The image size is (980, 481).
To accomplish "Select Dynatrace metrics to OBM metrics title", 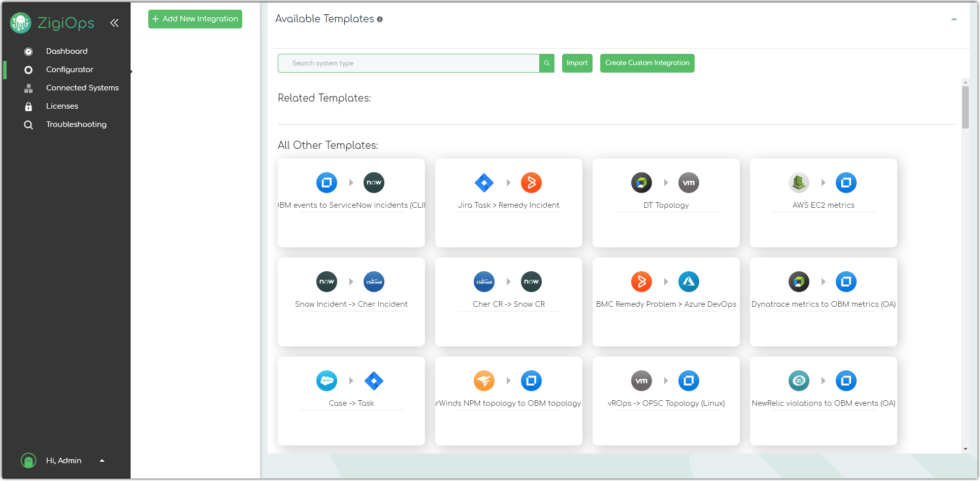I will coord(824,304).
